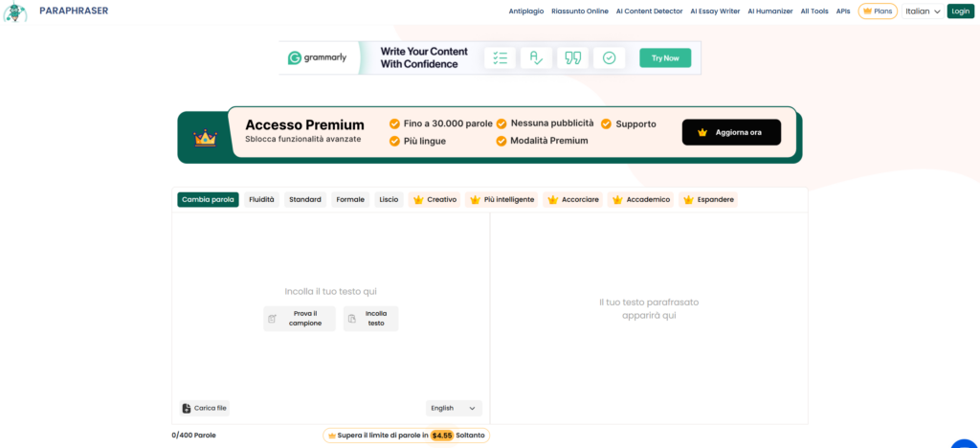Switch to Formale mode
The height and width of the screenshot is (448, 980).
click(350, 200)
